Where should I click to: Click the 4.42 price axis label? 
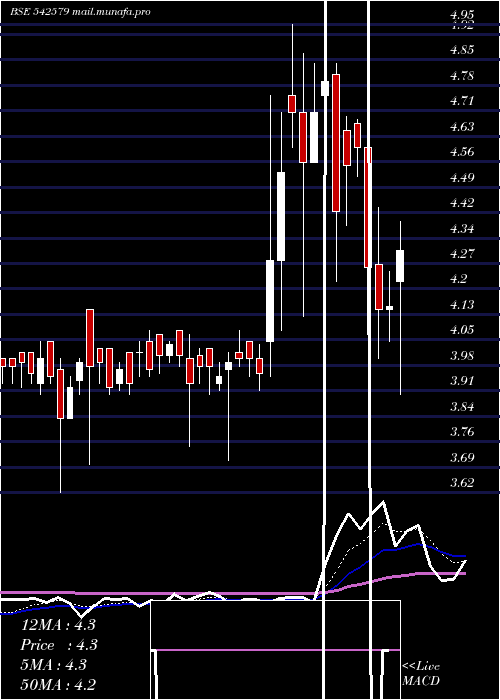pos(462,203)
